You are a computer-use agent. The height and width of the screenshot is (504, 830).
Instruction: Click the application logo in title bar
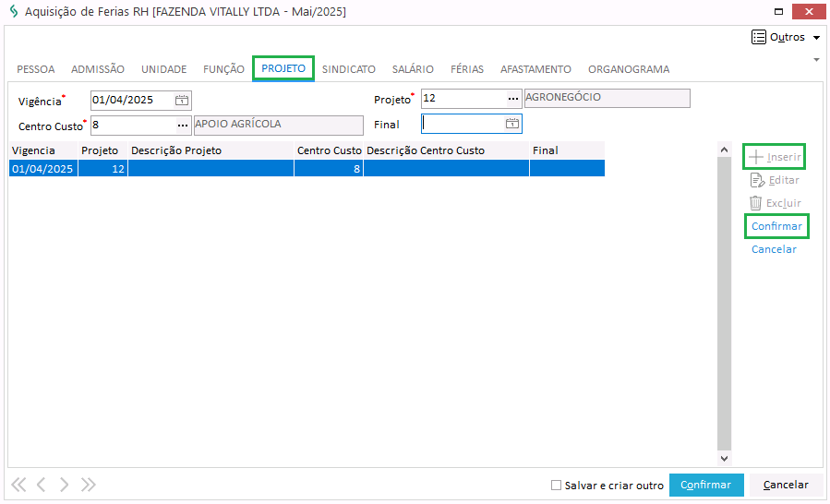13,11
